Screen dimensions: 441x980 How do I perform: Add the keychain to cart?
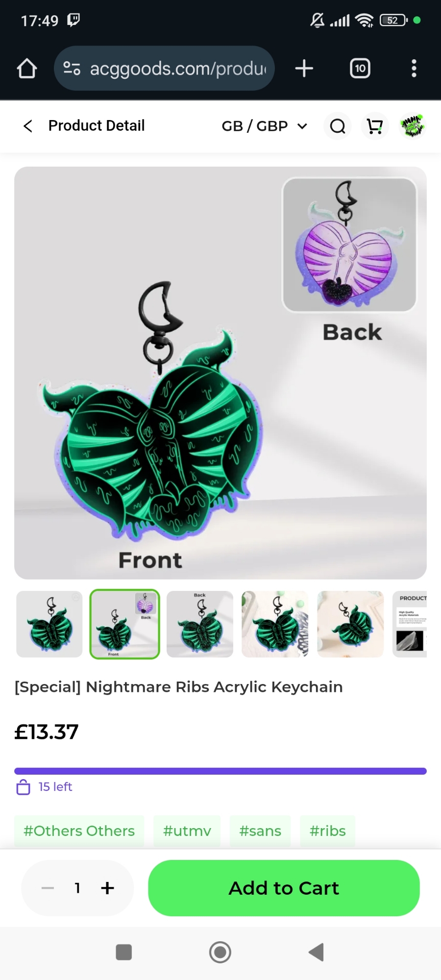pyautogui.click(x=284, y=888)
